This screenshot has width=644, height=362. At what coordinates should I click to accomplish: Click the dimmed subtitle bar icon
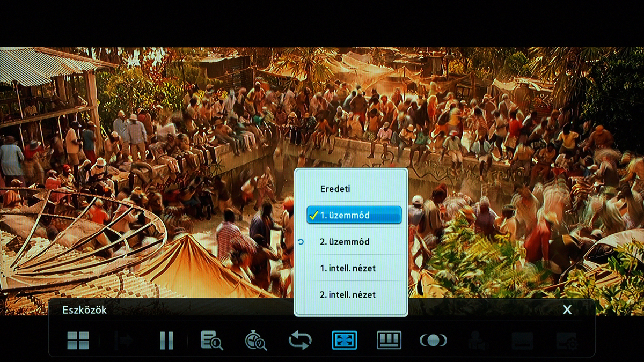(x=522, y=341)
